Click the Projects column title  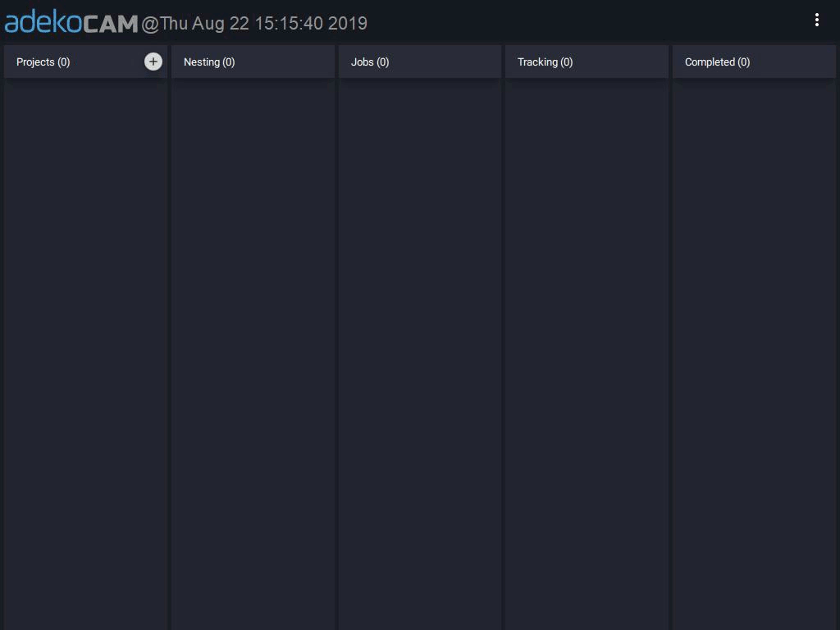[x=35, y=62]
